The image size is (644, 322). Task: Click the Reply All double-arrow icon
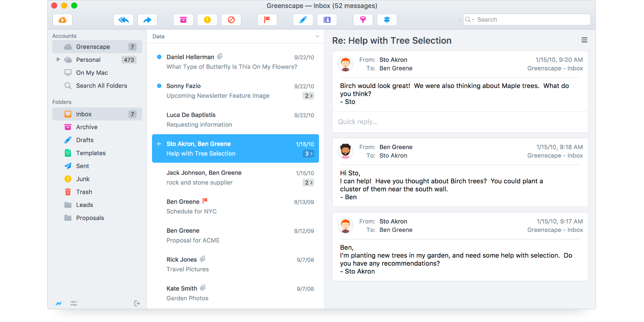pyautogui.click(x=123, y=20)
